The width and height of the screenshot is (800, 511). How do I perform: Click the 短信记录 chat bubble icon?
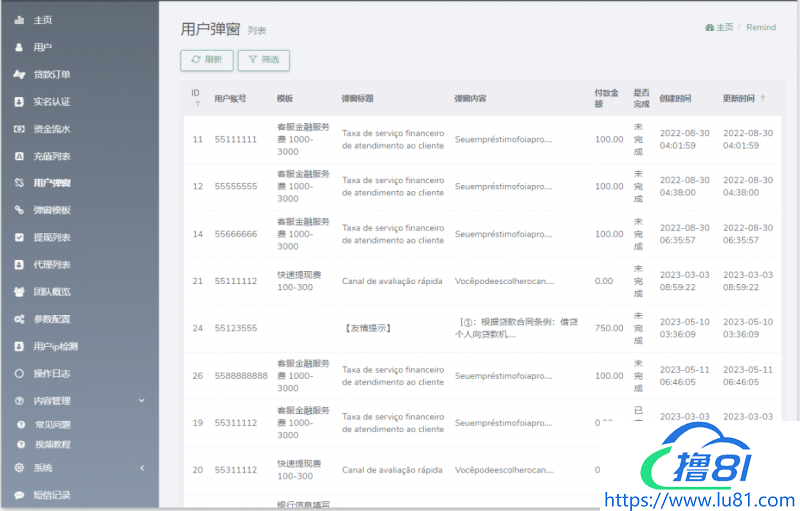click(19, 495)
